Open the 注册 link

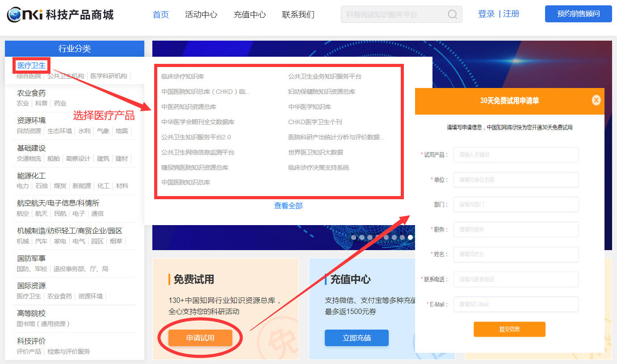511,14
